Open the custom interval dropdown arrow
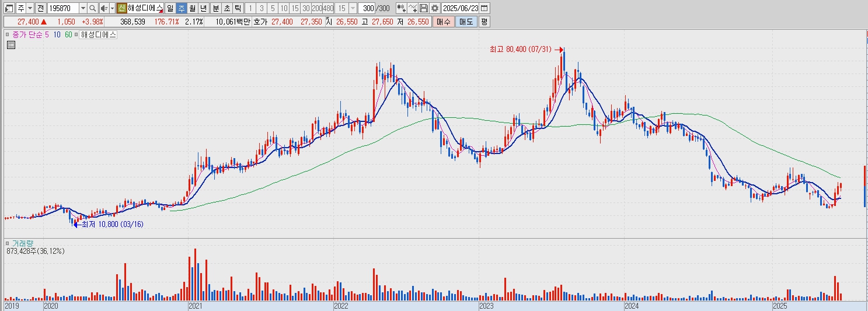 click(353, 8)
